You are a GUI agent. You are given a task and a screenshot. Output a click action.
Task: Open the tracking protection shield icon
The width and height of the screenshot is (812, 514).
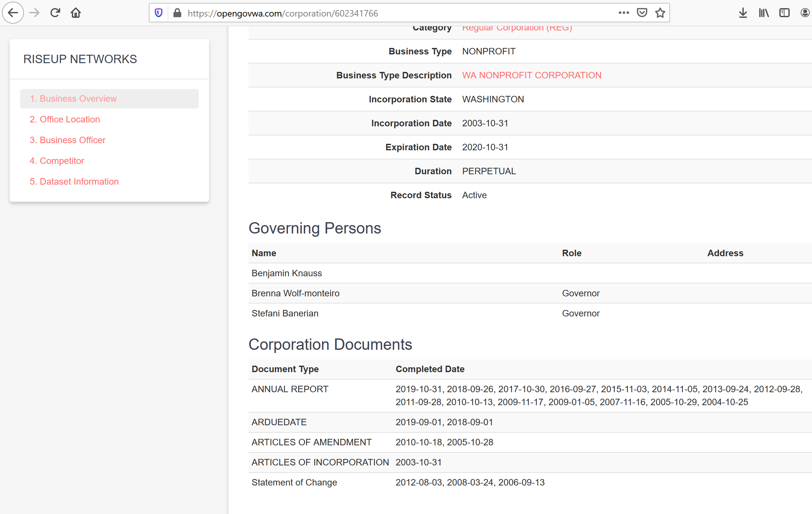coord(159,13)
